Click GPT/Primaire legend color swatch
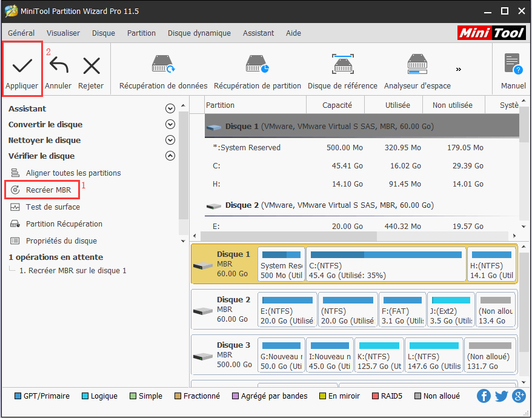Viewport: 532px width, 418px height. coord(18,396)
